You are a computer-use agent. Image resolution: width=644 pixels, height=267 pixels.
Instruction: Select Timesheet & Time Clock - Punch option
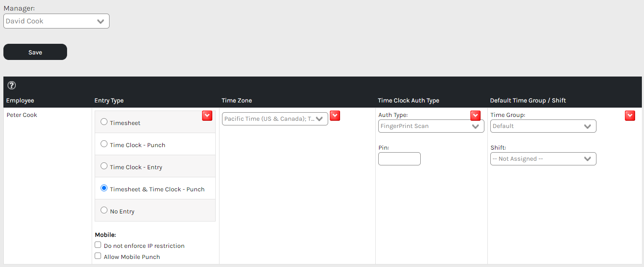click(104, 188)
